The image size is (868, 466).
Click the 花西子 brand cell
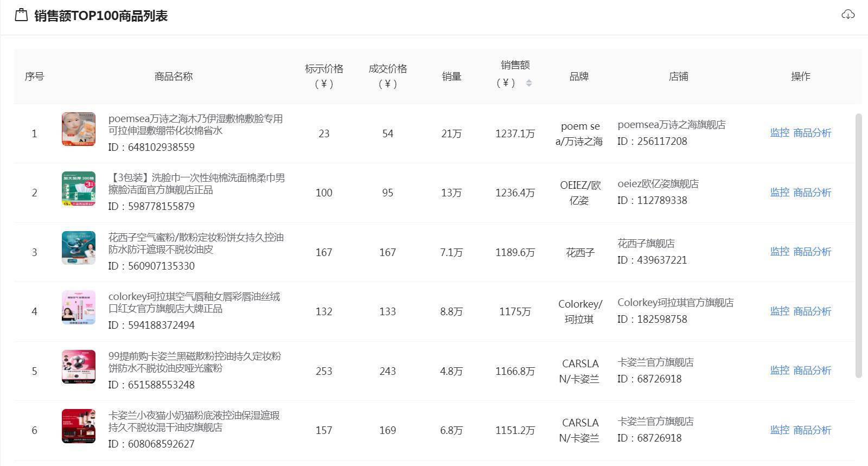tap(580, 252)
